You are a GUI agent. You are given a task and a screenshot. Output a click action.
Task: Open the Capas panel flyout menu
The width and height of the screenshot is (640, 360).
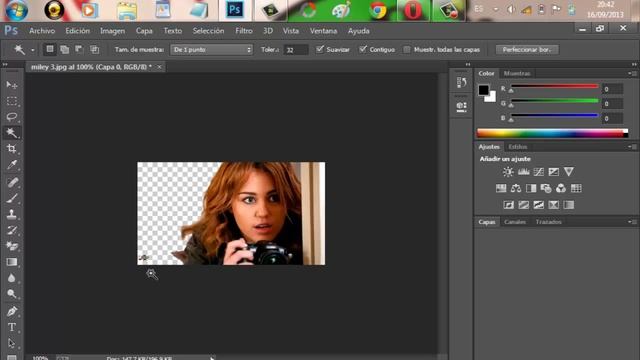coord(632,222)
